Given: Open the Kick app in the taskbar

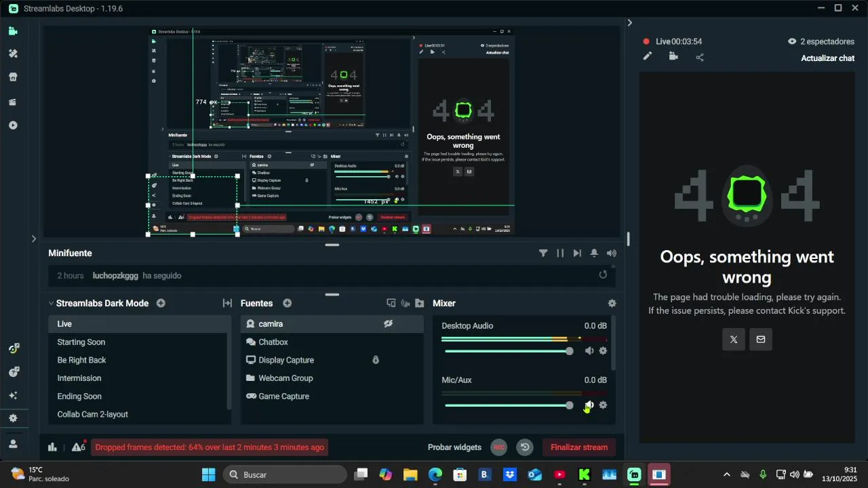Looking at the screenshot, I should click(x=584, y=474).
